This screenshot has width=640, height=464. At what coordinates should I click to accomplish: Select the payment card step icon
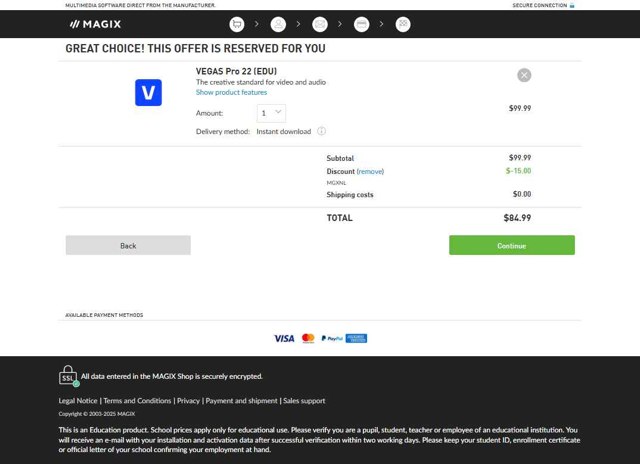click(362, 24)
